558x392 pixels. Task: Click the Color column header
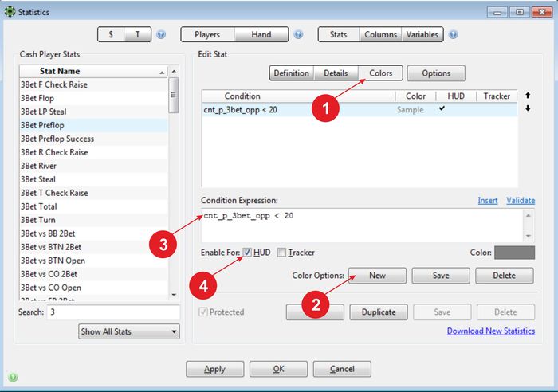point(415,96)
